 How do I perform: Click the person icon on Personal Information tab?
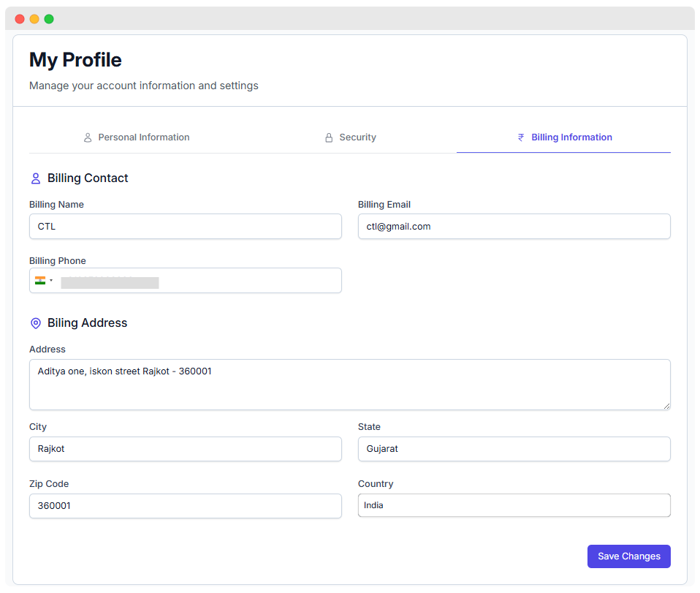tap(88, 137)
